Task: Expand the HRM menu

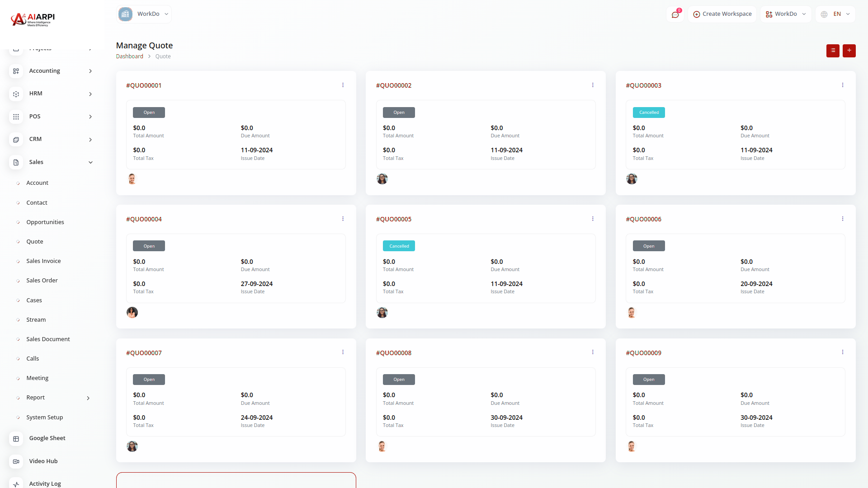Action: click(x=90, y=94)
